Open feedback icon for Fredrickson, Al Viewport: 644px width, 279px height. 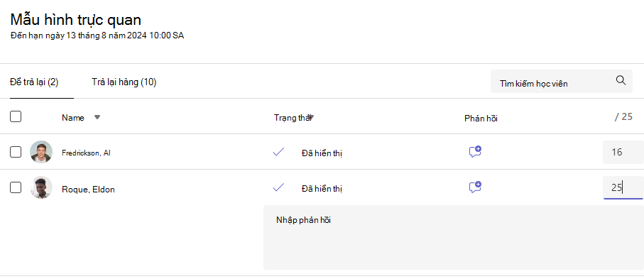pos(475,152)
